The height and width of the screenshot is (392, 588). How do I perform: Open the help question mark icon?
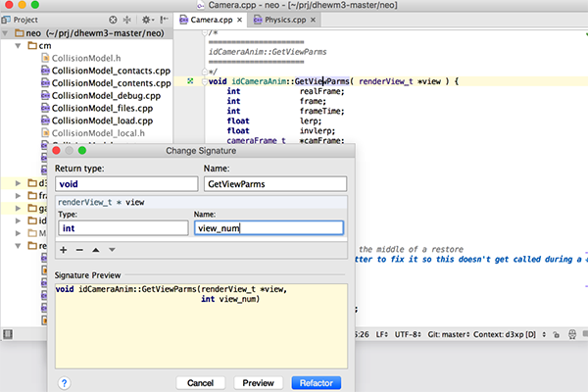click(x=65, y=383)
